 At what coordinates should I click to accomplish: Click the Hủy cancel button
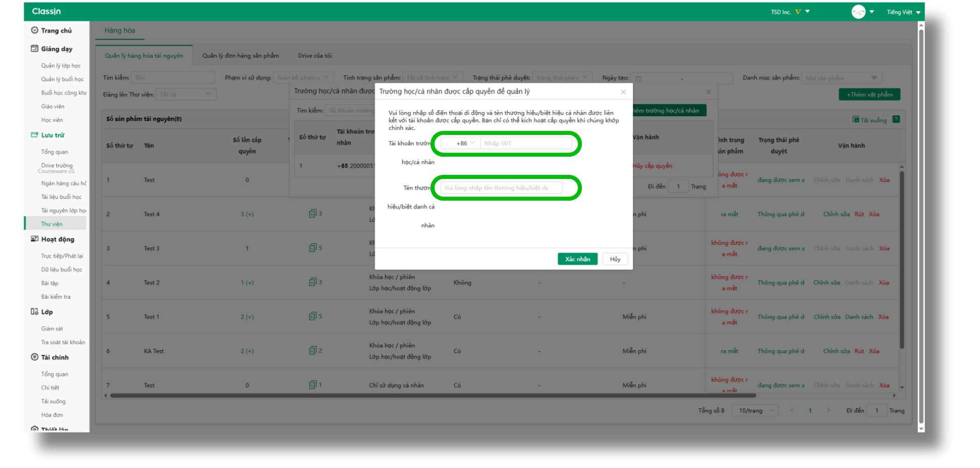point(615,259)
